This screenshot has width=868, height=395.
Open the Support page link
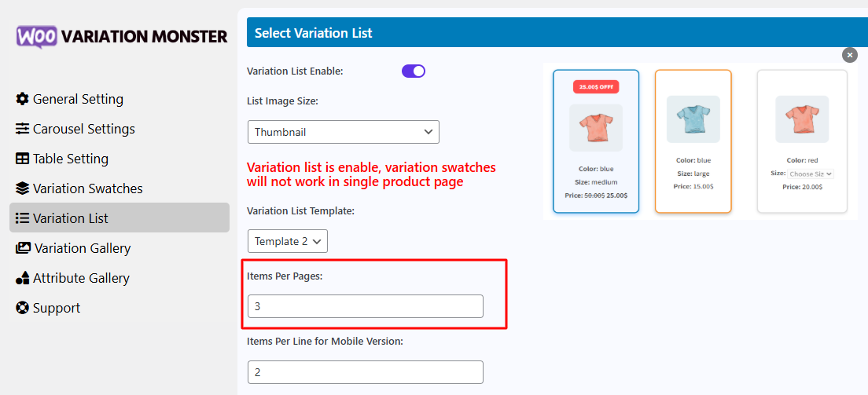[x=56, y=308]
